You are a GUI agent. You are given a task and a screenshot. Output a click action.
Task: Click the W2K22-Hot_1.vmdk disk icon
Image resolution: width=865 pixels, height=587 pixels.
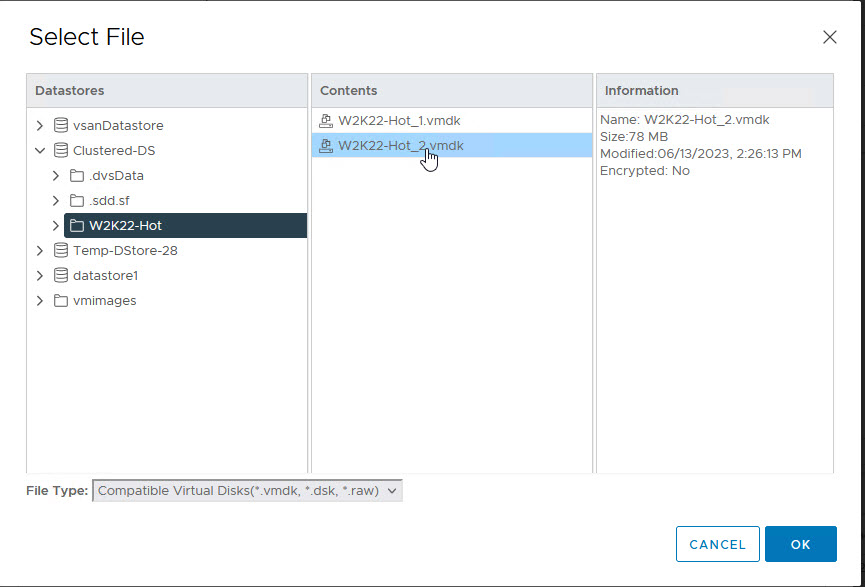click(326, 121)
